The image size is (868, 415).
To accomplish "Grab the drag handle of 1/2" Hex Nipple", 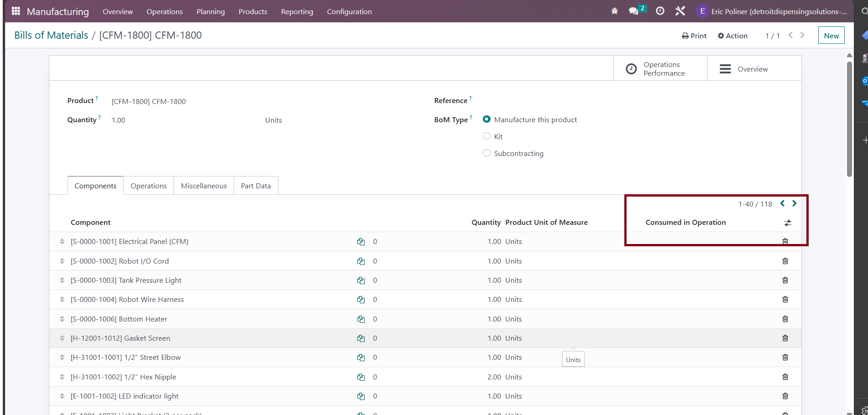I will [62, 377].
